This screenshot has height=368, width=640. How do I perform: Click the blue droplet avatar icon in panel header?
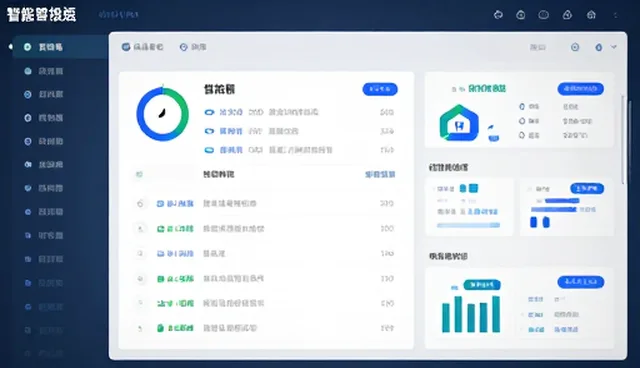click(598, 47)
